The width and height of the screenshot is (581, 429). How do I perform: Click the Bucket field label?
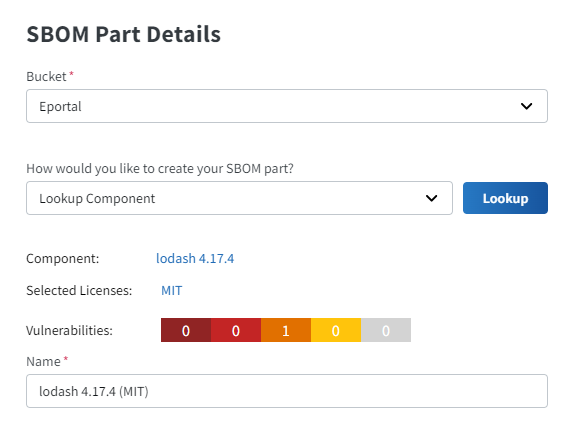46,76
